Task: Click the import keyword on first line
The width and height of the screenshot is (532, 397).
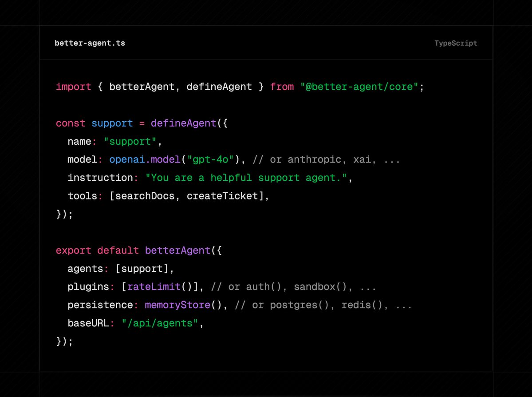Action: pyautogui.click(x=73, y=87)
